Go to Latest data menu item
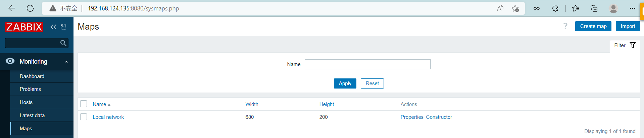 pos(32,115)
